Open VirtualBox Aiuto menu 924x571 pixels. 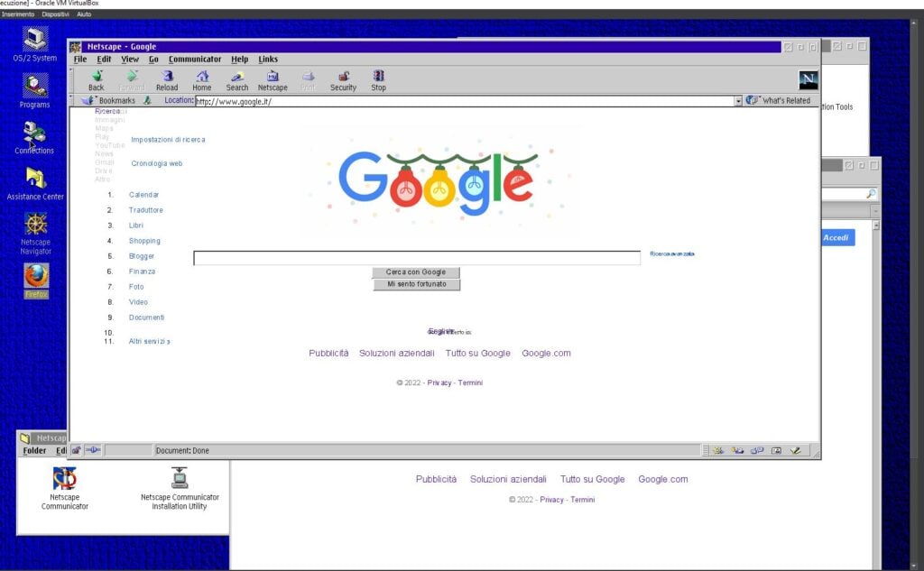[x=84, y=14]
